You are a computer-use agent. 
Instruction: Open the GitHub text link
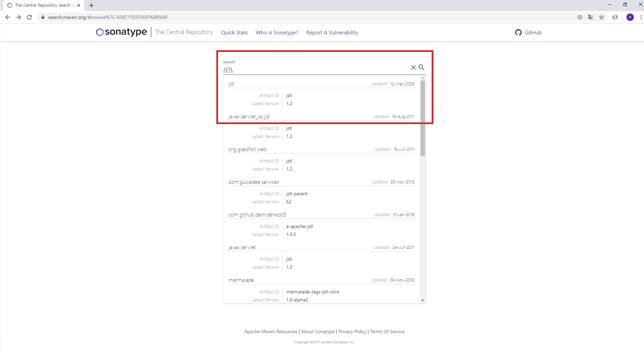(x=533, y=33)
